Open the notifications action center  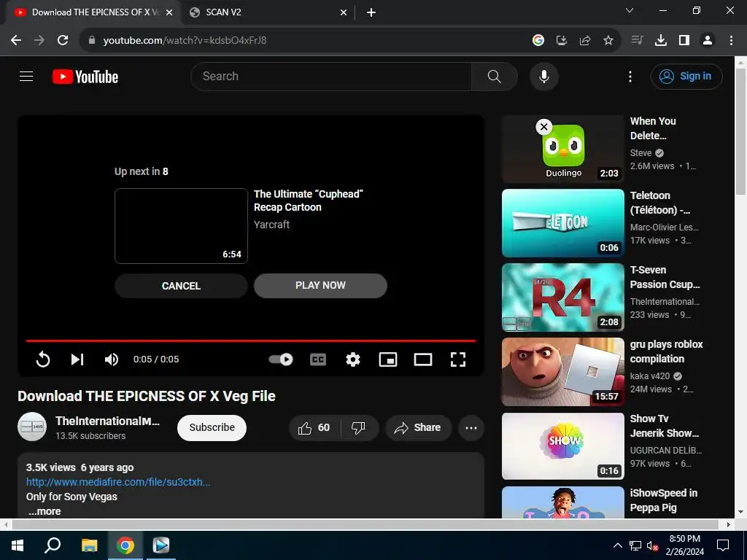(723, 545)
